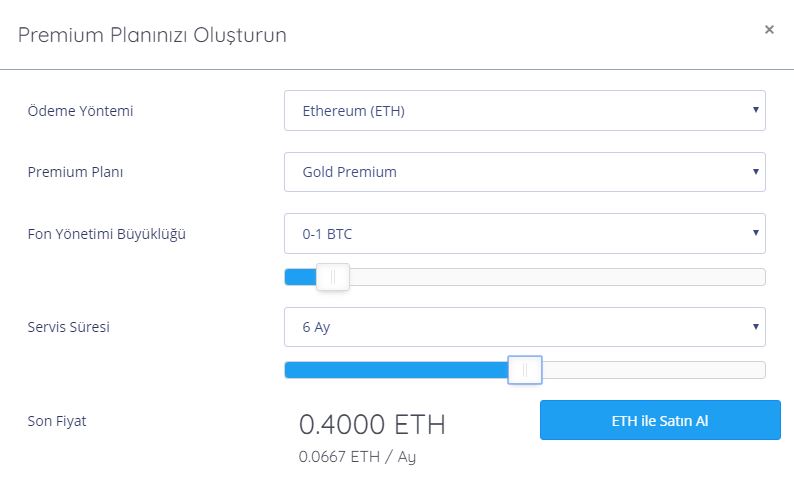The image size is (794, 490).
Task: Click the 0.4000 ETH final price
Action: [x=372, y=424]
